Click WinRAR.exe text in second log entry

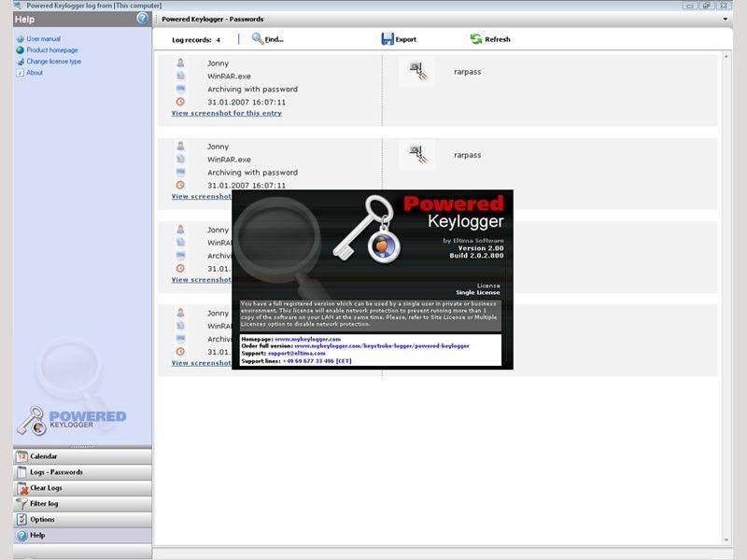point(229,160)
